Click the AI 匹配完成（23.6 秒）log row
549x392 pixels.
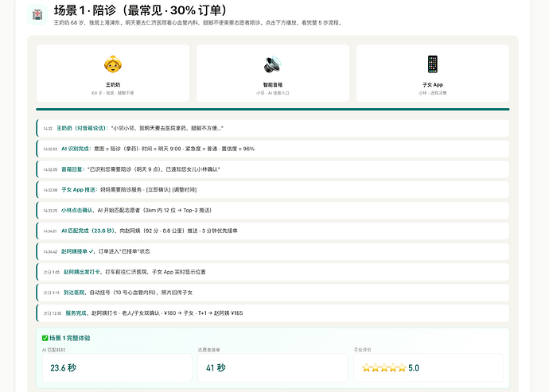pyautogui.click(x=273, y=231)
